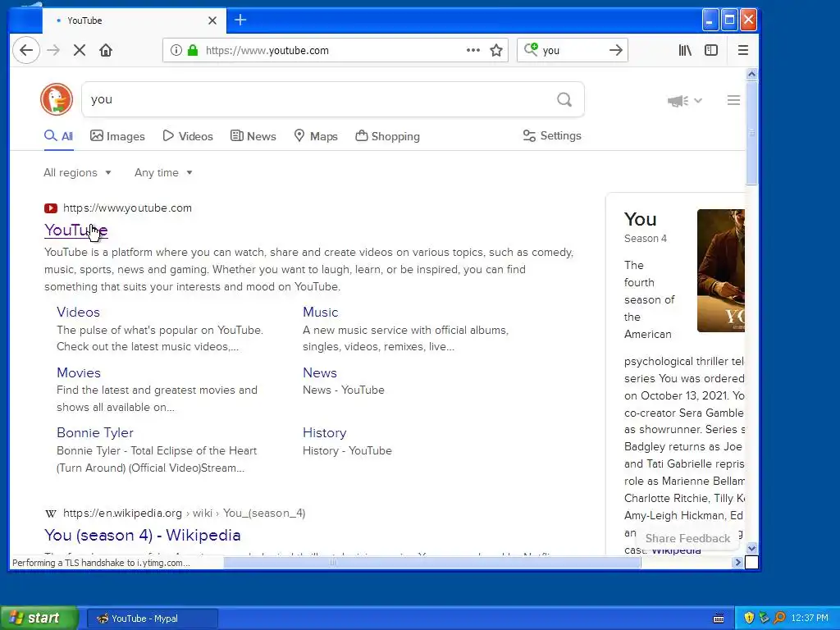
Task: Switch to the Images tab
Action: (x=117, y=136)
